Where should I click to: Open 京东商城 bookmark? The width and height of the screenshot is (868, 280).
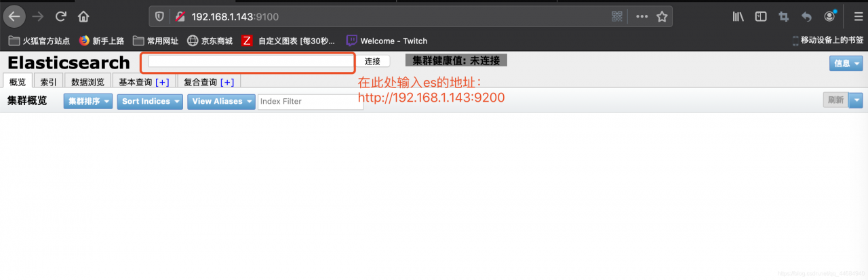210,41
